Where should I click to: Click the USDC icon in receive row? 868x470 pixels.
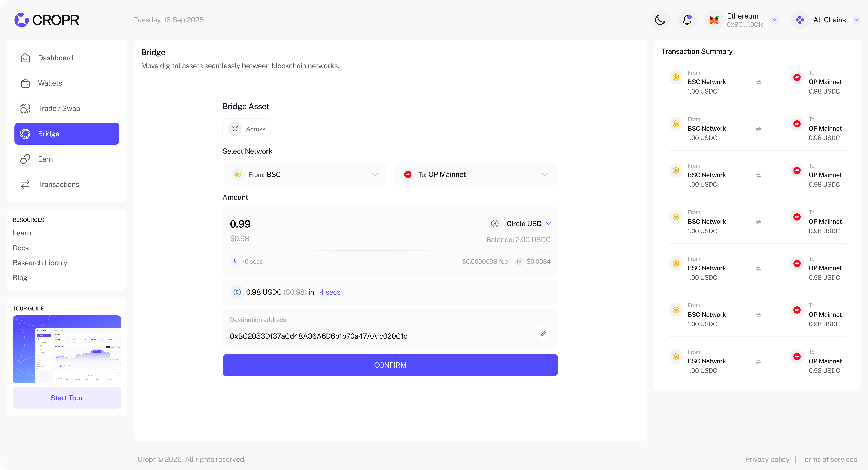[x=237, y=292]
